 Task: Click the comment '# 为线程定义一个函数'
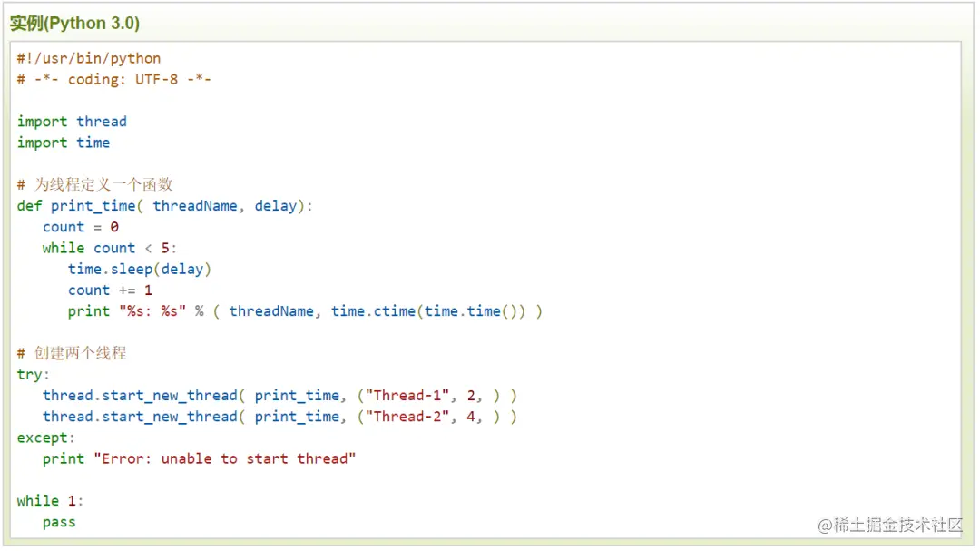(x=94, y=184)
